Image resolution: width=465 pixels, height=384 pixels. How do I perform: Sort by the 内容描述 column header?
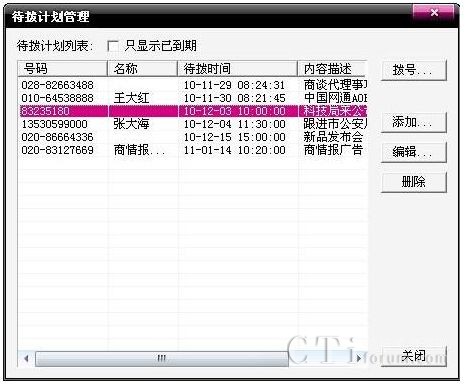pos(332,69)
